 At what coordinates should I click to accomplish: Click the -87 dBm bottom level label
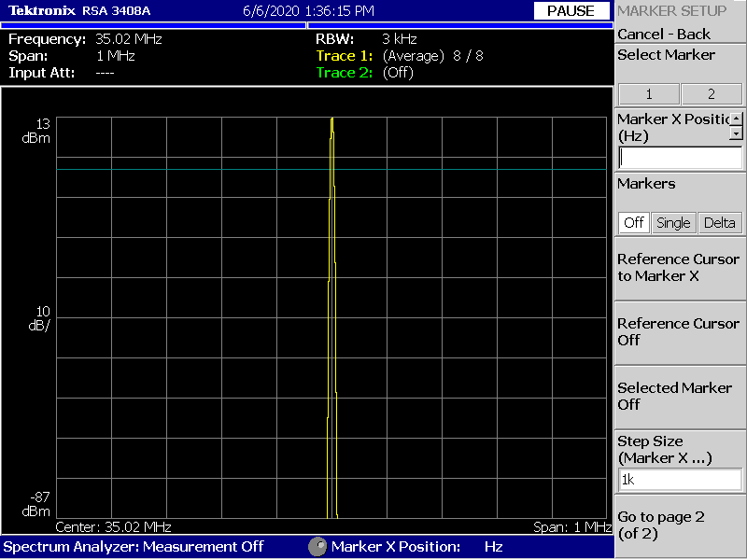pos(35,504)
